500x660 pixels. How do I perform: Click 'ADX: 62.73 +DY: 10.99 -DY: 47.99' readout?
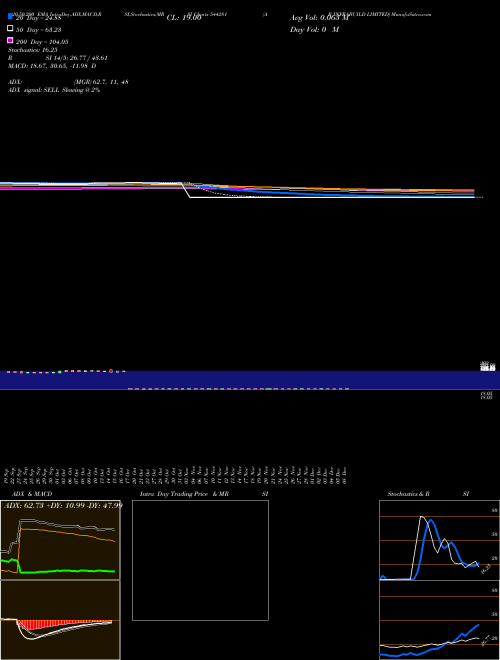tap(63, 505)
